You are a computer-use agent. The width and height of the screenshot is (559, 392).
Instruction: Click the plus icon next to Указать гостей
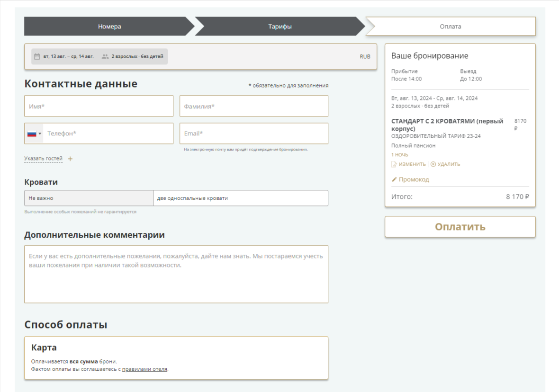click(70, 159)
